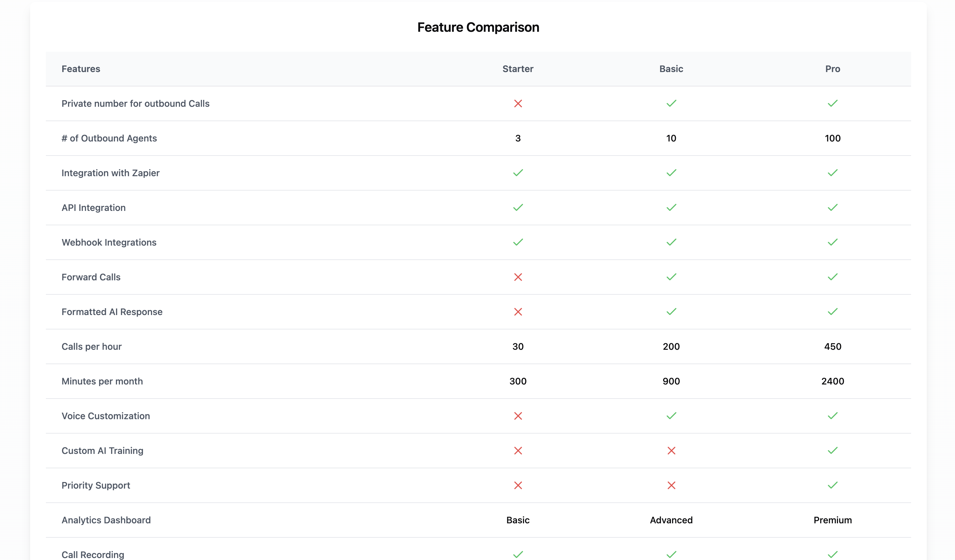Click the Pro checkmark for Webhook Integrations
This screenshot has width=955, height=560.
pos(832,242)
